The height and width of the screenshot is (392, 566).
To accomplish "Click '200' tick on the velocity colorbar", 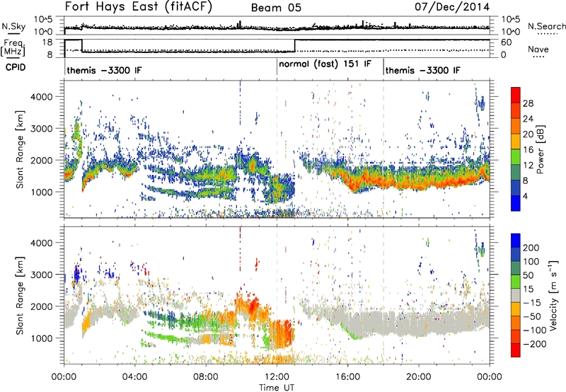I will 531,248.
